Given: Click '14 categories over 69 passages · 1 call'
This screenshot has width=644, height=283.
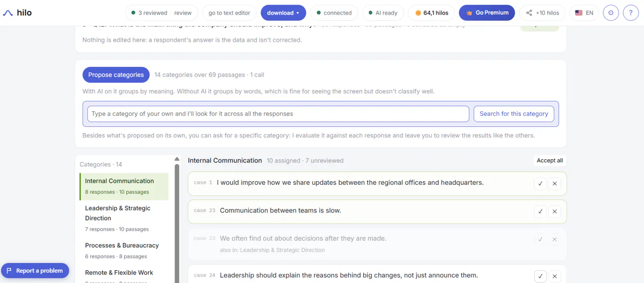Looking at the screenshot, I should pyautogui.click(x=209, y=75).
